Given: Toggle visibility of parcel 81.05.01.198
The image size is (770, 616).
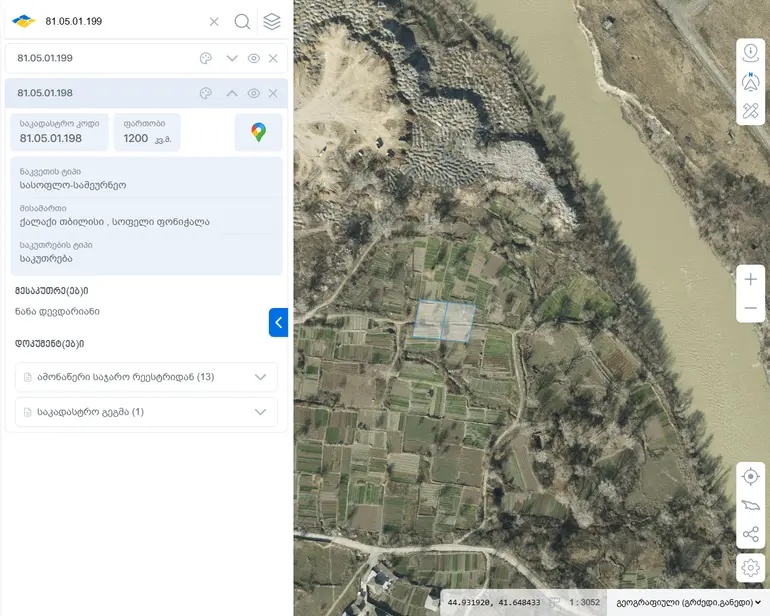Looking at the screenshot, I should coord(253,93).
